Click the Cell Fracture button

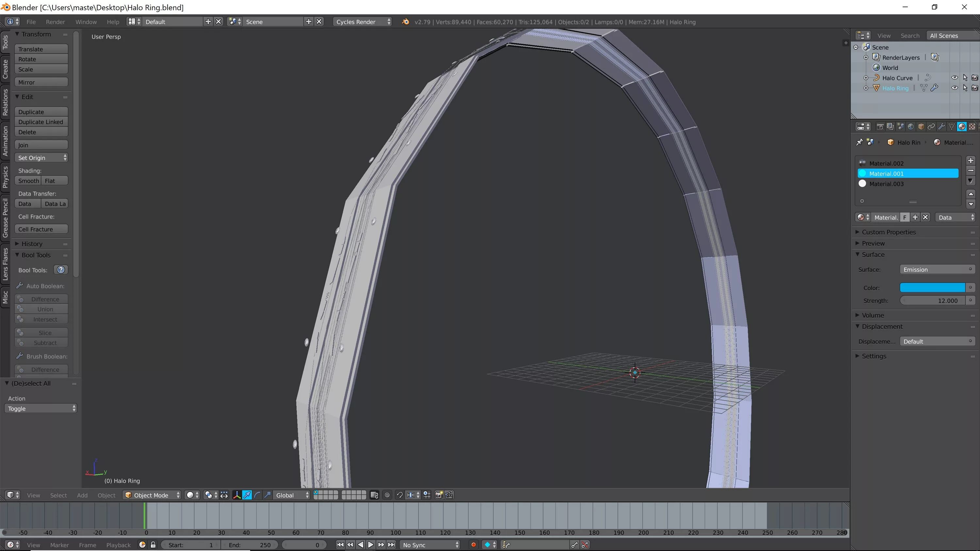(x=41, y=229)
